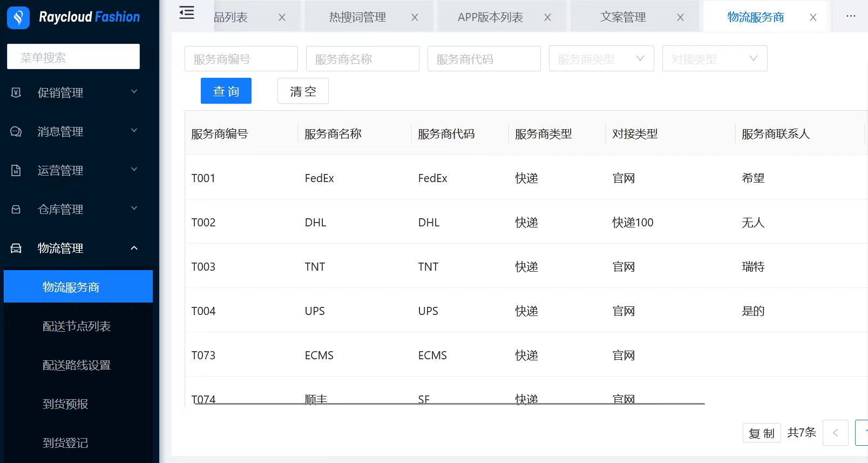868x463 pixels.
Task: Click the 查询 button
Action: tap(226, 91)
